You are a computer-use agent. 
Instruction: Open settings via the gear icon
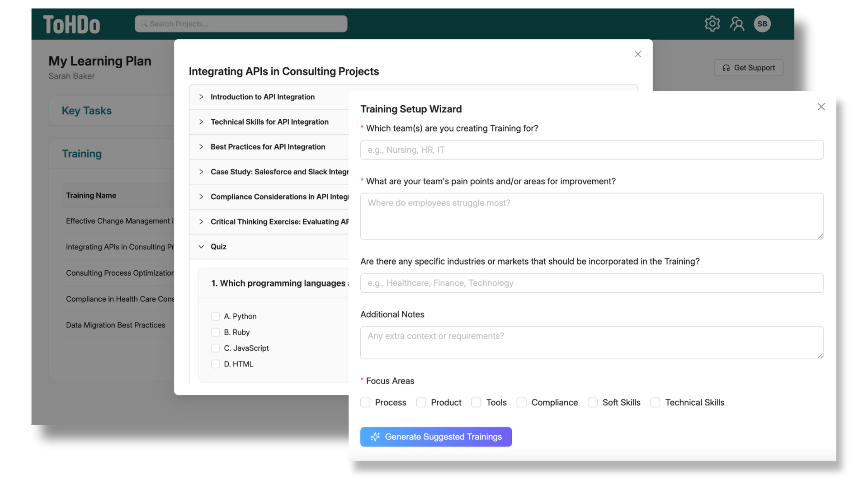(712, 23)
